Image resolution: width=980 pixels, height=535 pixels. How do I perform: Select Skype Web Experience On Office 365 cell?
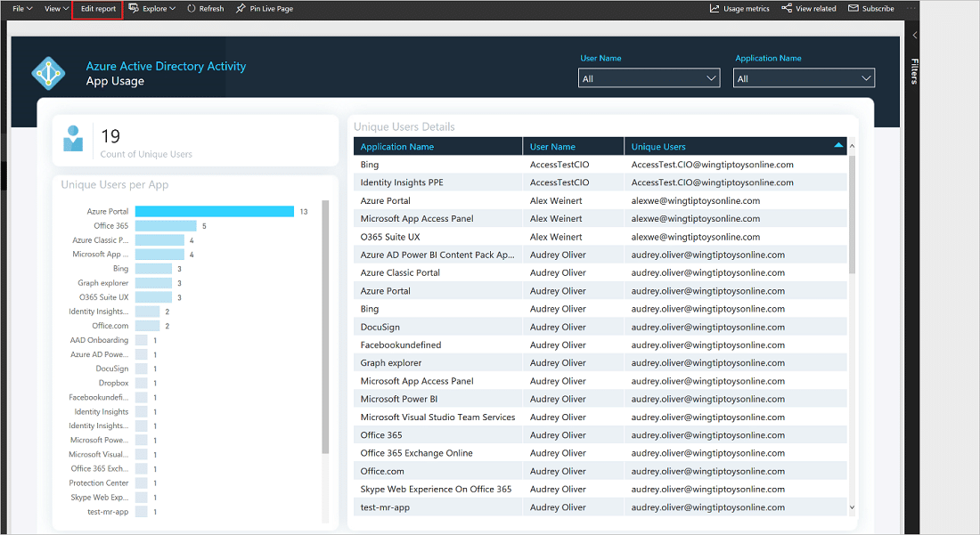tap(436, 490)
